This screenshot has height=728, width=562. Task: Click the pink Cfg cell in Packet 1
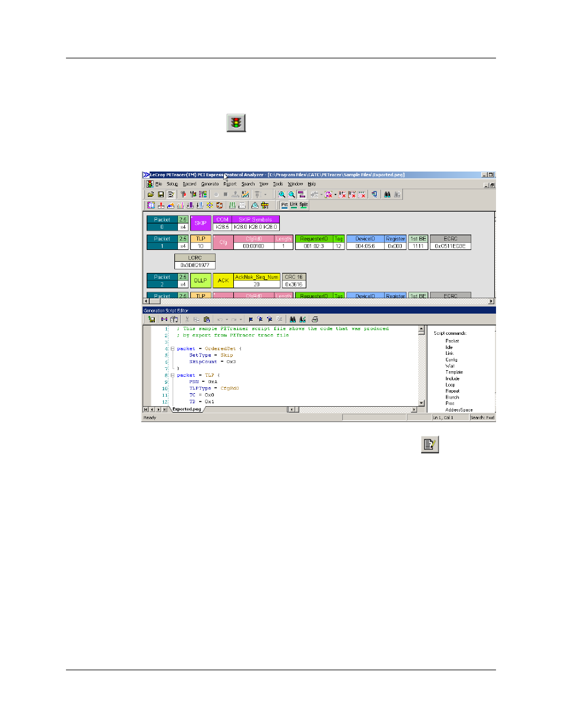click(x=223, y=242)
